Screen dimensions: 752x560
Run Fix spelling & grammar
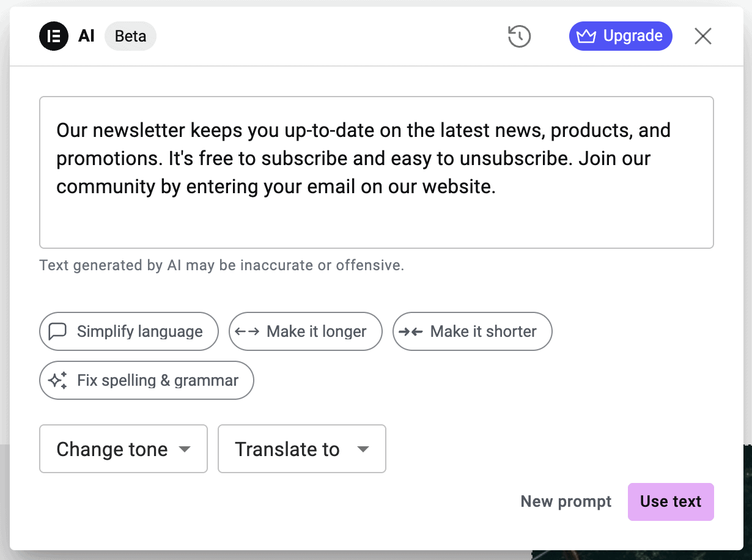coord(147,380)
